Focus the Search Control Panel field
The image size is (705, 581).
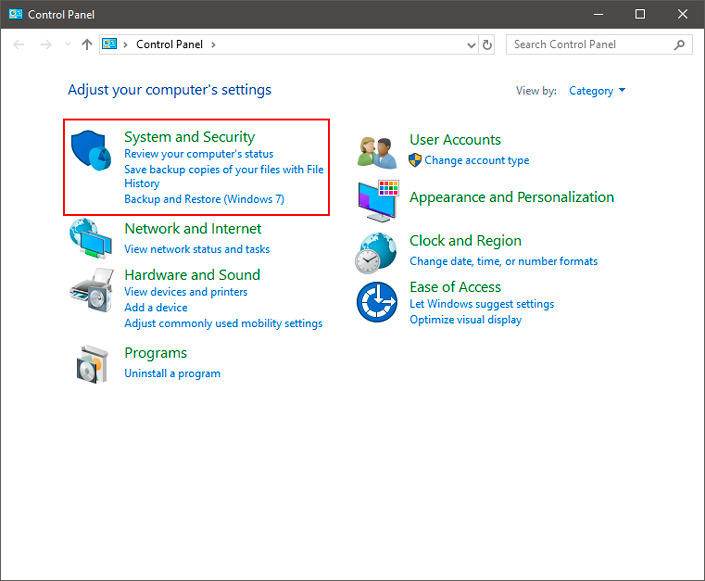pyautogui.click(x=599, y=45)
